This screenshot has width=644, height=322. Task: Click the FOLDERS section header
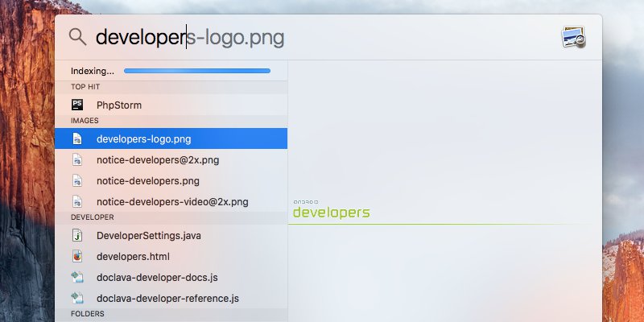[x=88, y=314]
